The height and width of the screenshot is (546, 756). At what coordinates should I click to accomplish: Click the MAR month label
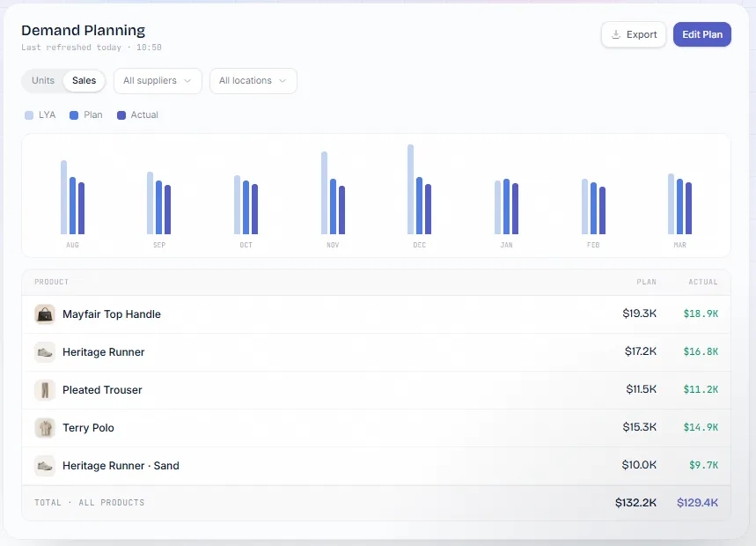(679, 245)
